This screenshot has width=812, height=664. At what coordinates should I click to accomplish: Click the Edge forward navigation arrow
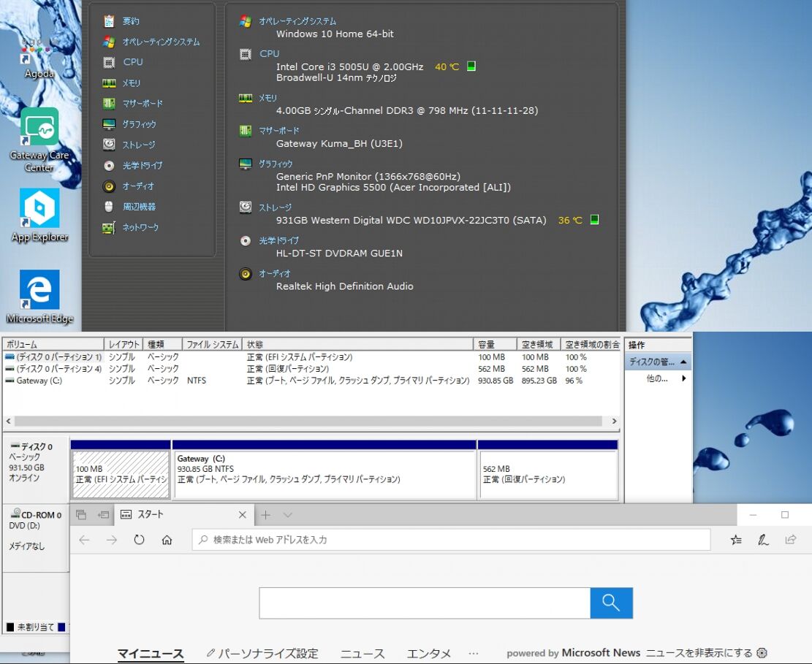pyautogui.click(x=112, y=540)
